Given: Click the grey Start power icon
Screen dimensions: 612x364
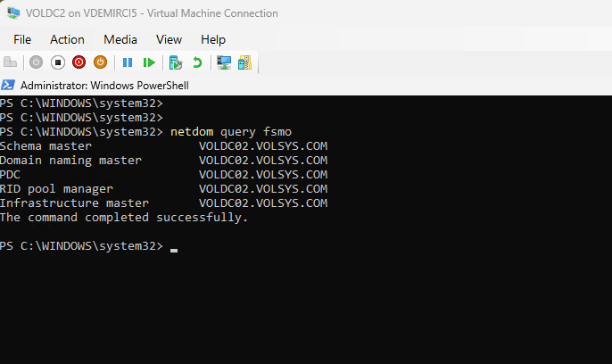Looking at the screenshot, I should point(36,62).
